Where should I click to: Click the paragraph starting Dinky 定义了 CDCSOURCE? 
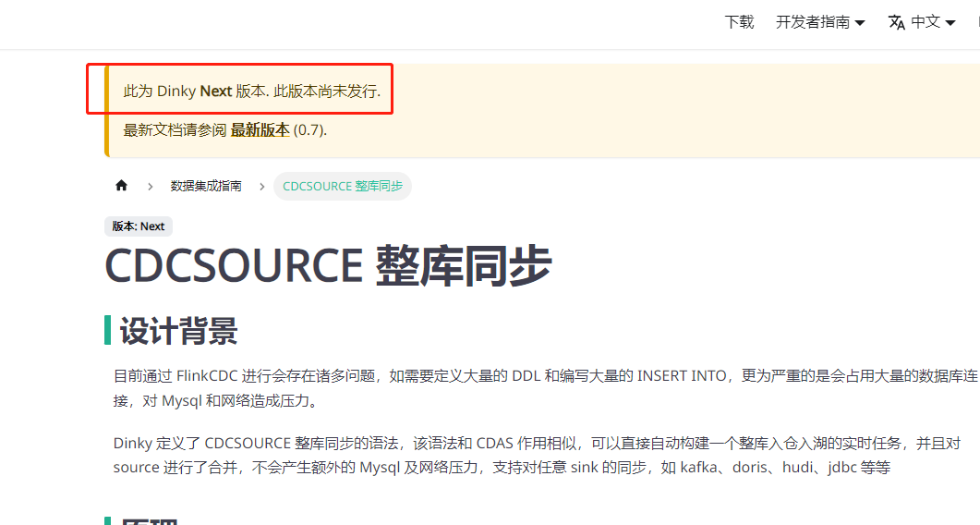point(537,455)
